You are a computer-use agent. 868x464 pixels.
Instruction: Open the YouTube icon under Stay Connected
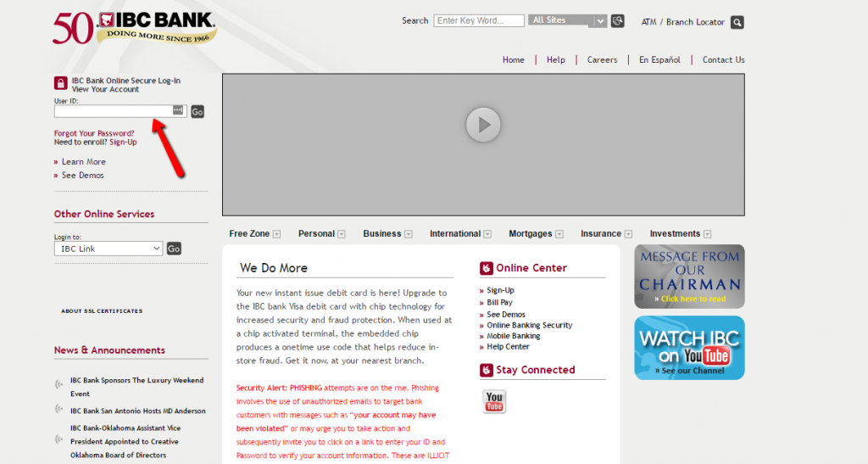pos(494,401)
